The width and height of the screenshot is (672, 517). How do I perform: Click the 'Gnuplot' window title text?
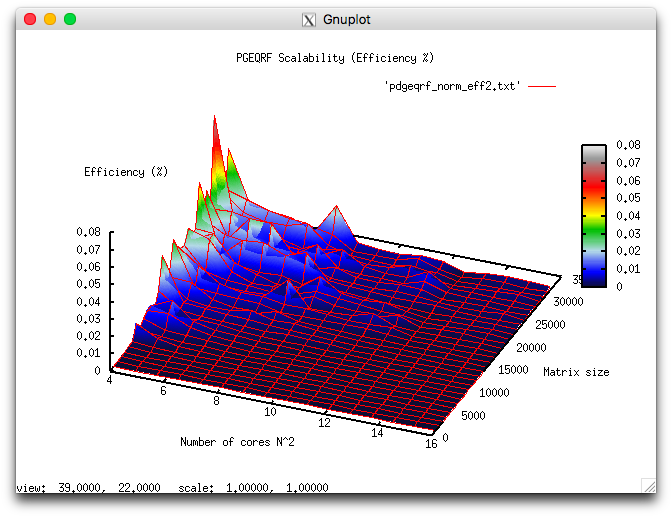(346, 20)
